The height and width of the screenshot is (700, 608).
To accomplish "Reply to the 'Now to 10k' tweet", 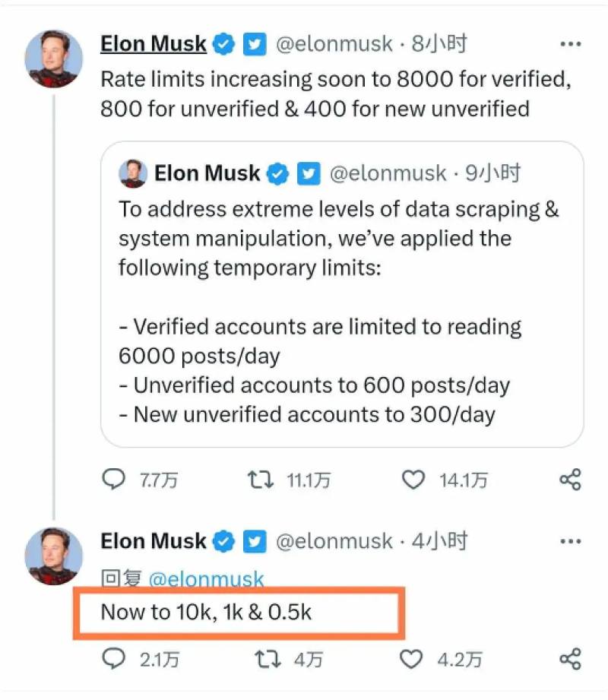I will point(112,660).
